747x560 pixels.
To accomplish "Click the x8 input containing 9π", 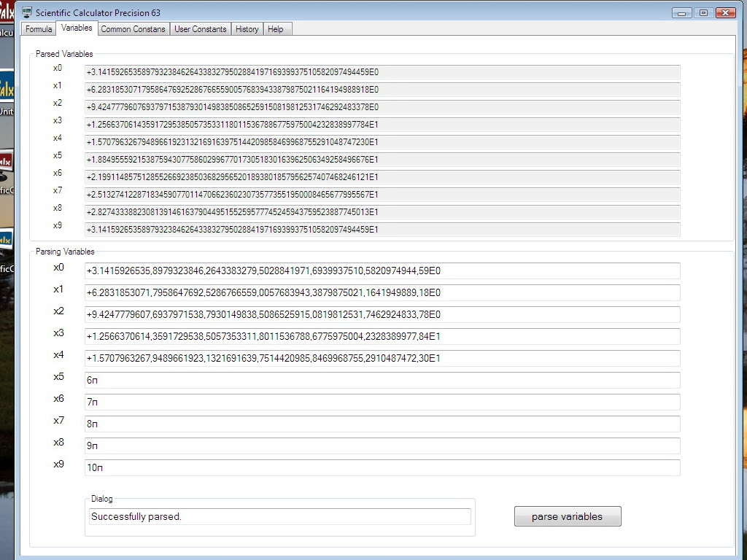I will (382, 446).
